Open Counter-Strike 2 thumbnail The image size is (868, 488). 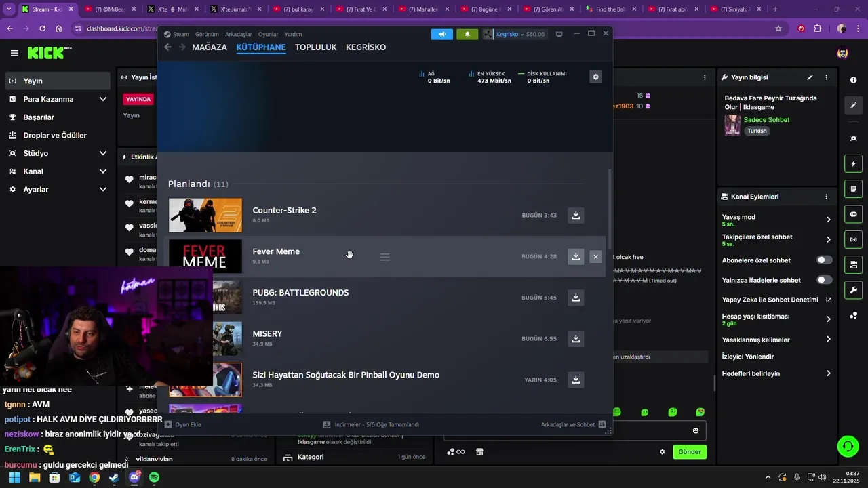(205, 216)
